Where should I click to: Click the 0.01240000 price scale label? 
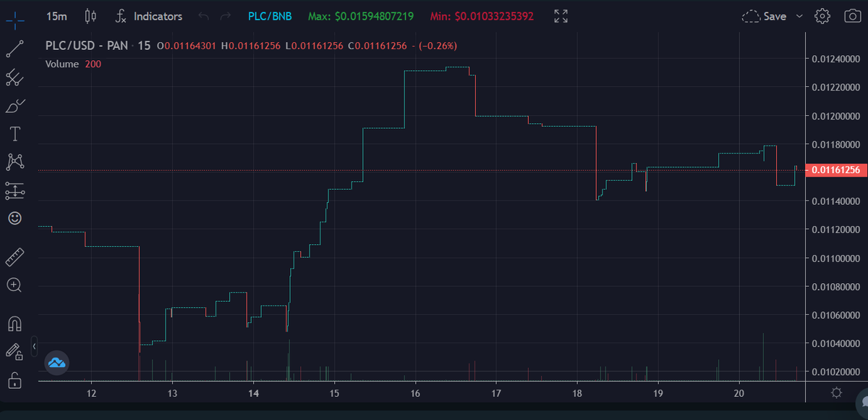835,59
